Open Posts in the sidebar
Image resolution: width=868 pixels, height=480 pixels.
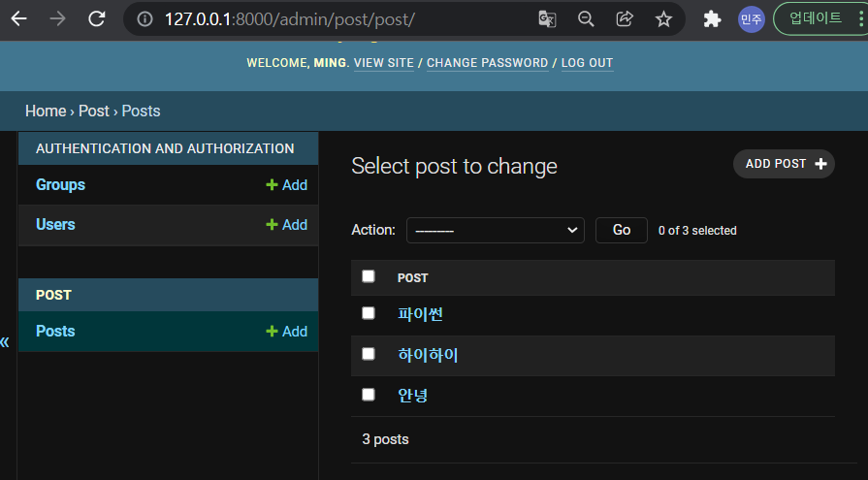(x=55, y=331)
